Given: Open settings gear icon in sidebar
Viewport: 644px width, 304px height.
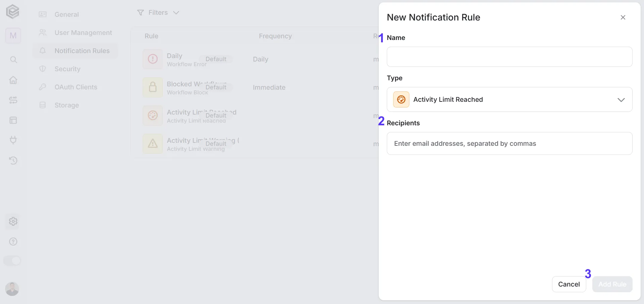Looking at the screenshot, I should click(x=13, y=221).
